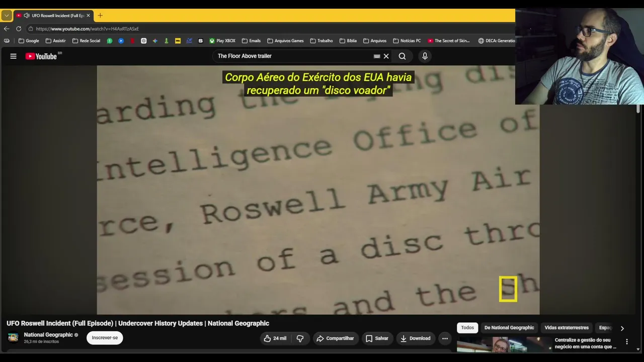
Task: Open the on-screen keyboard in search box
Action: pos(377,56)
